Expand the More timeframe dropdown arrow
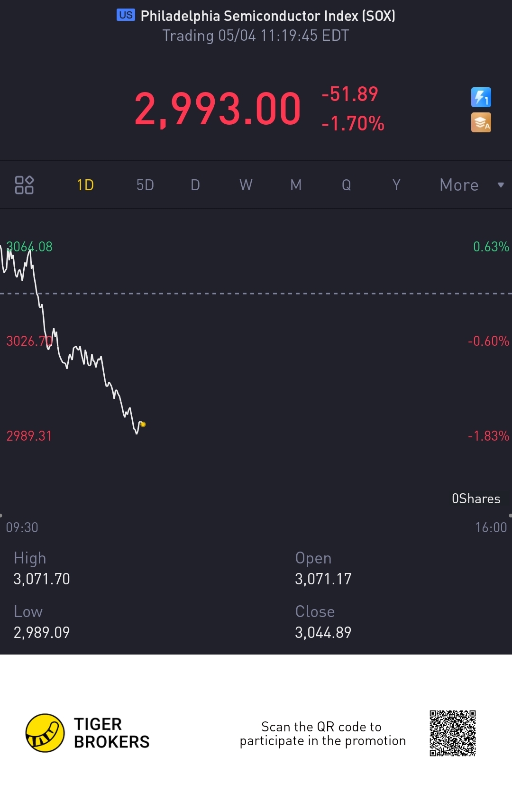 click(x=501, y=185)
